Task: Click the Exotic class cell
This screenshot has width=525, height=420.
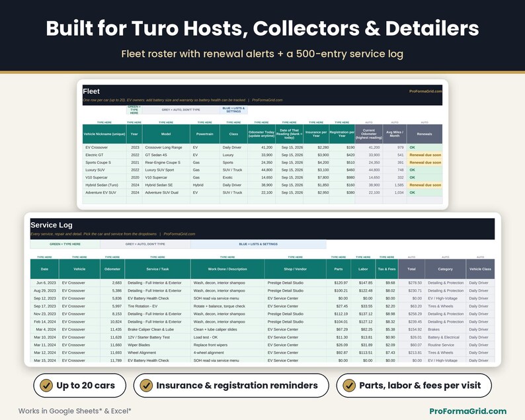Action: (x=233, y=177)
